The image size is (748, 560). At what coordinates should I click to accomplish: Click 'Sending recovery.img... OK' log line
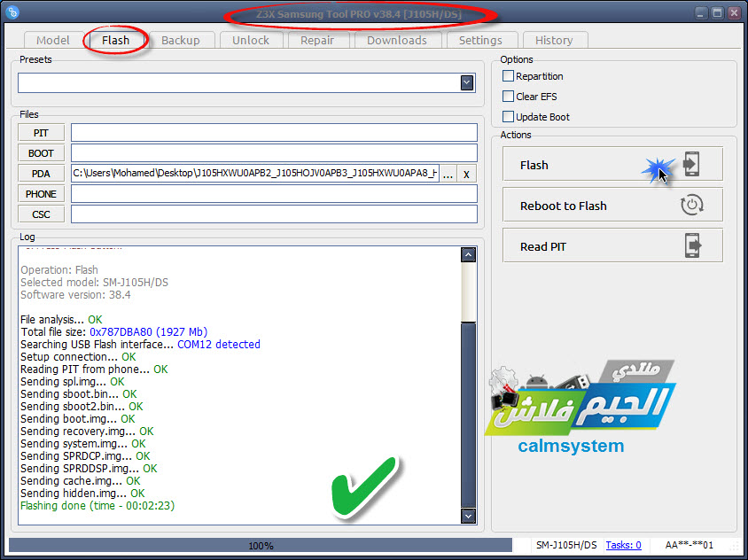pos(87,432)
